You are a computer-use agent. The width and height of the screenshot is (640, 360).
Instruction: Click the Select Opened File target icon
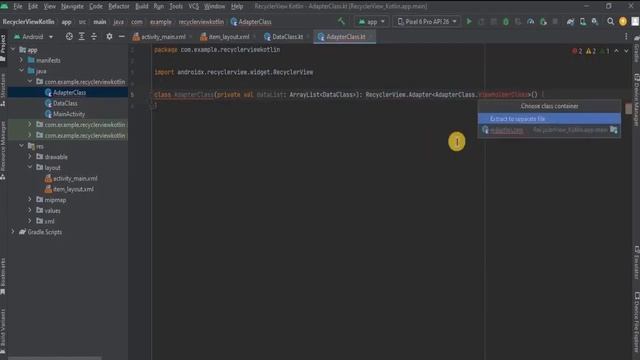point(69,37)
